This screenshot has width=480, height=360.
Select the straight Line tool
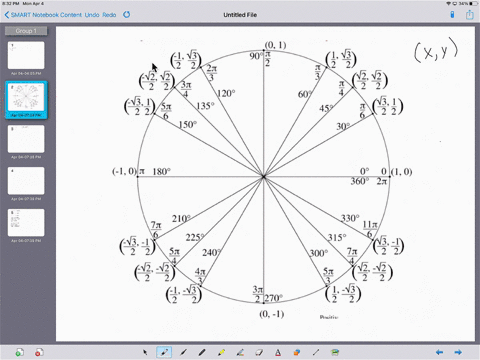coord(316,352)
